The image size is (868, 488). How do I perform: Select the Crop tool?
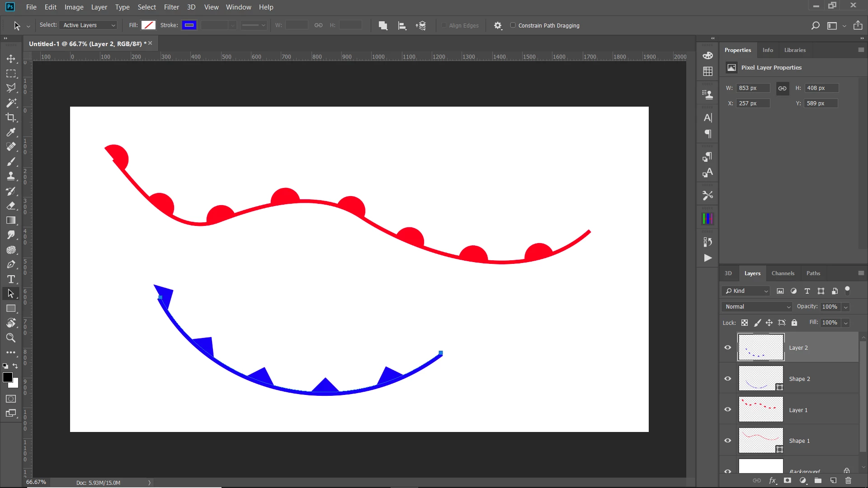click(x=11, y=117)
